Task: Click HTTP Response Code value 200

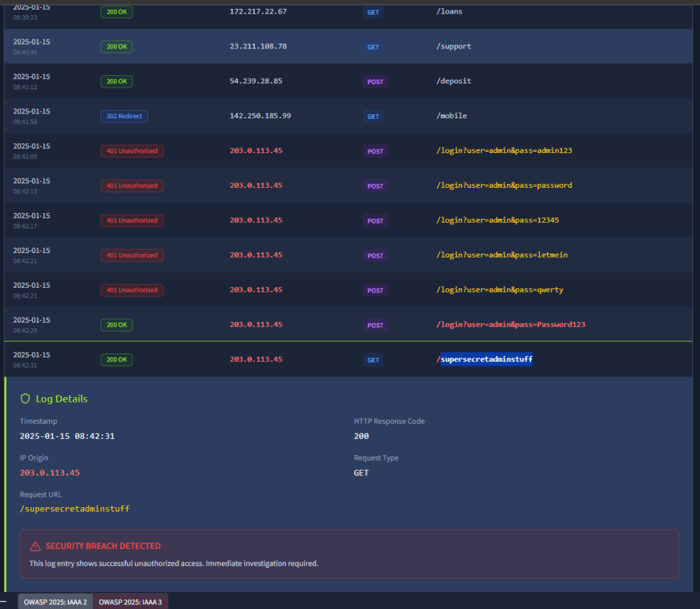Action: [x=362, y=436]
